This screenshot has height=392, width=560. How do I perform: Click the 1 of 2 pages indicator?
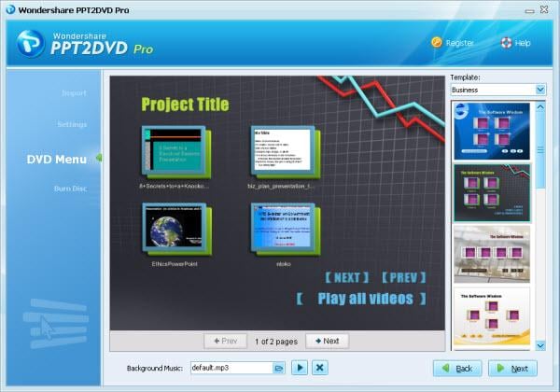point(276,342)
